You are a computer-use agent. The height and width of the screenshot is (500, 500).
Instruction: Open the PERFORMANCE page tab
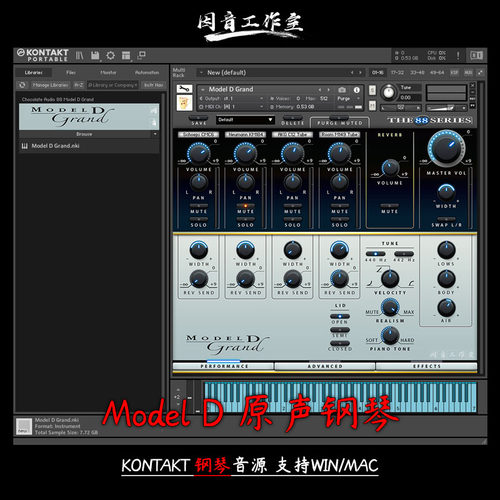[224, 366]
